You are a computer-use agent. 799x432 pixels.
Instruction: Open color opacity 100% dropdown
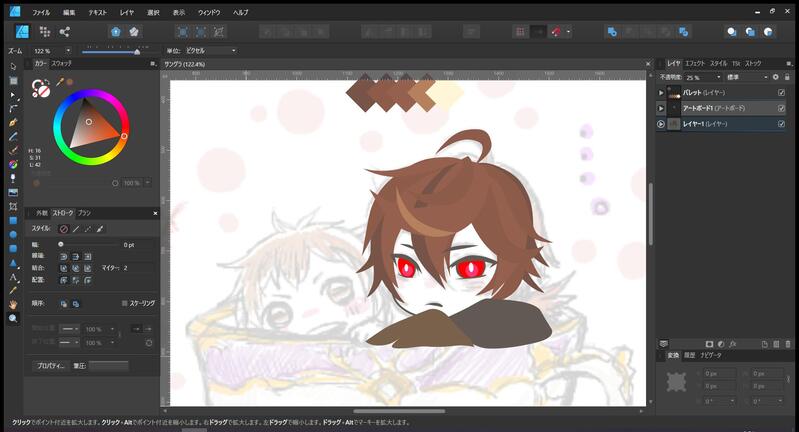point(148,182)
